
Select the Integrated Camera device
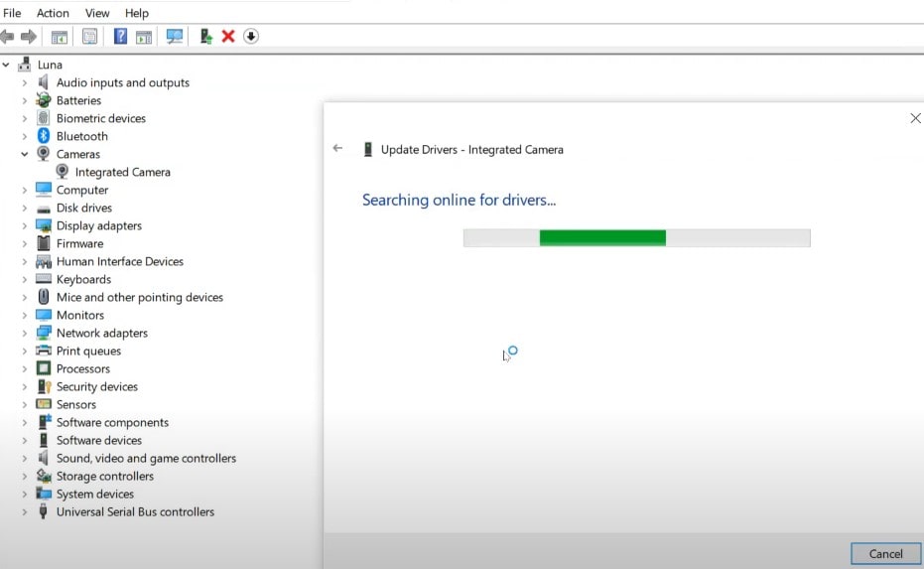click(122, 172)
